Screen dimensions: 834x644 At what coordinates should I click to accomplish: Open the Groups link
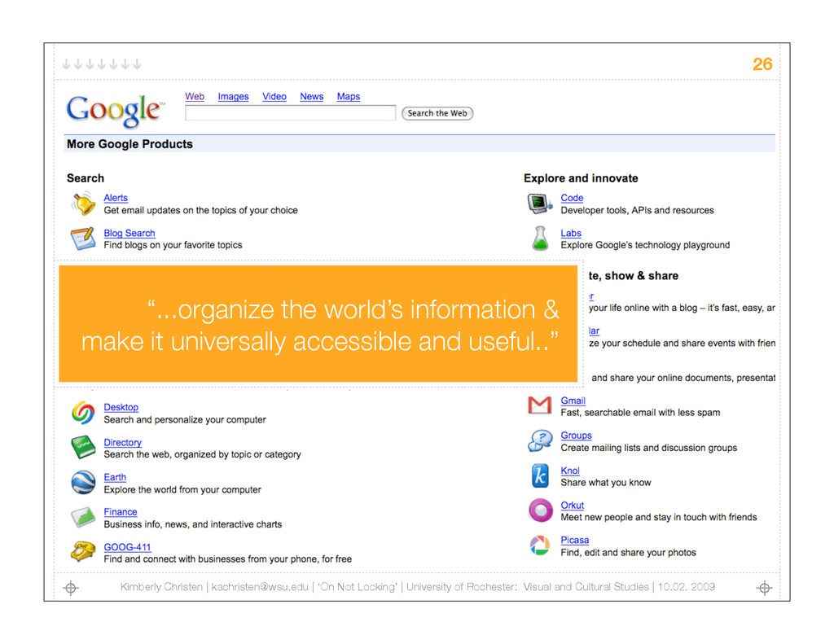[576, 435]
